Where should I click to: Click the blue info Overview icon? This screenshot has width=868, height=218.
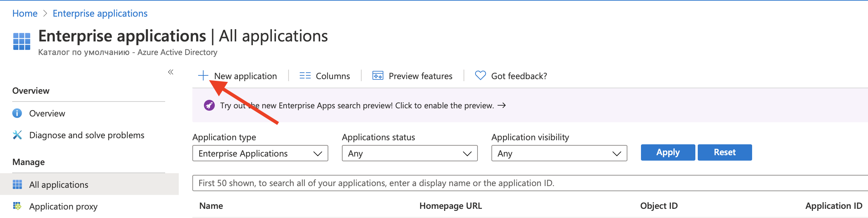coord(17,113)
